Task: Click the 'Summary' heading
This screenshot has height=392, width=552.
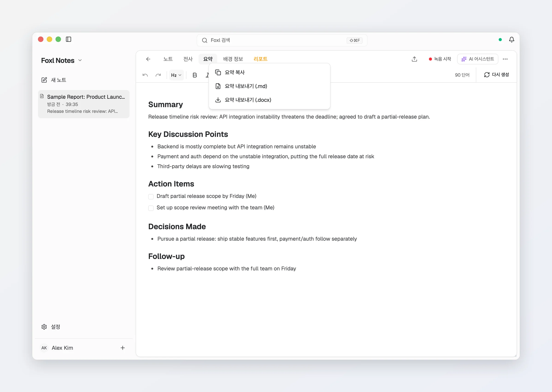Action: (x=165, y=104)
